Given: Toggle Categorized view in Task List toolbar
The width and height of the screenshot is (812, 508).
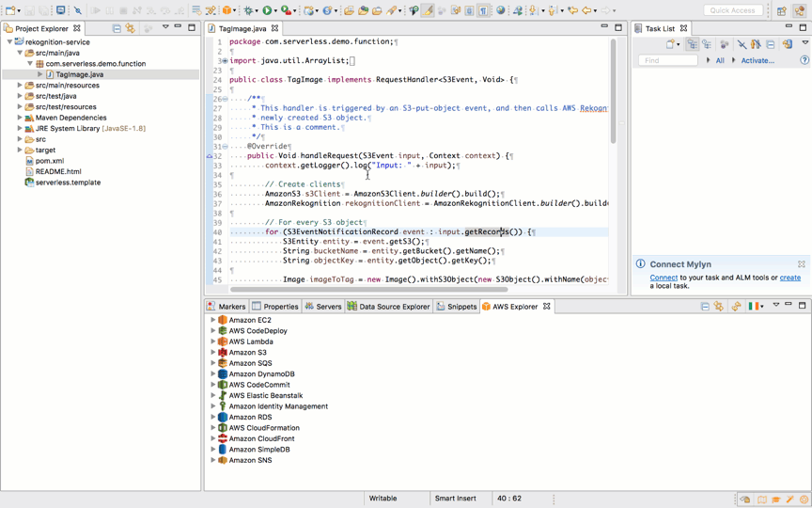Looking at the screenshot, I should [x=692, y=44].
